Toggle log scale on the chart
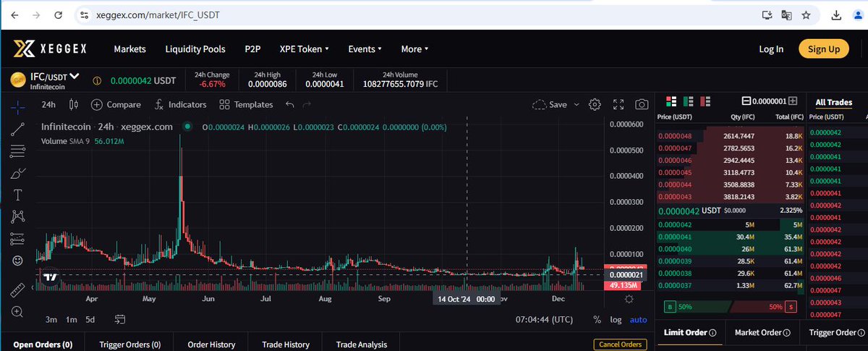The image size is (868, 351). tap(616, 319)
